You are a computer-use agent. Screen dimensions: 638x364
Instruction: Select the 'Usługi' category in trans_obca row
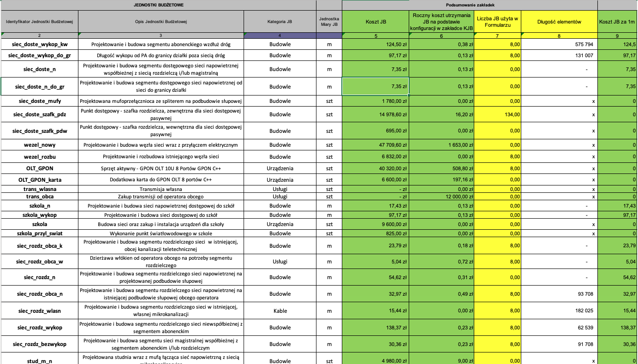click(280, 197)
